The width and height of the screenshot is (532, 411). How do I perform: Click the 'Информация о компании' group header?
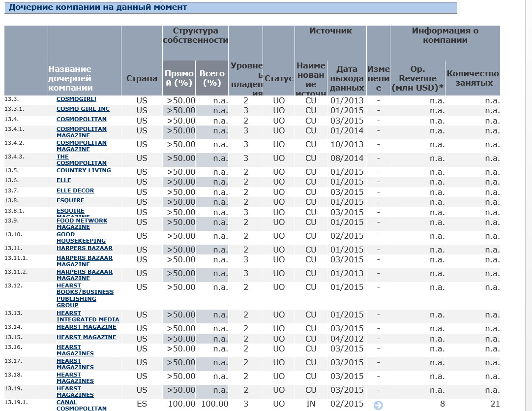click(445, 35)
